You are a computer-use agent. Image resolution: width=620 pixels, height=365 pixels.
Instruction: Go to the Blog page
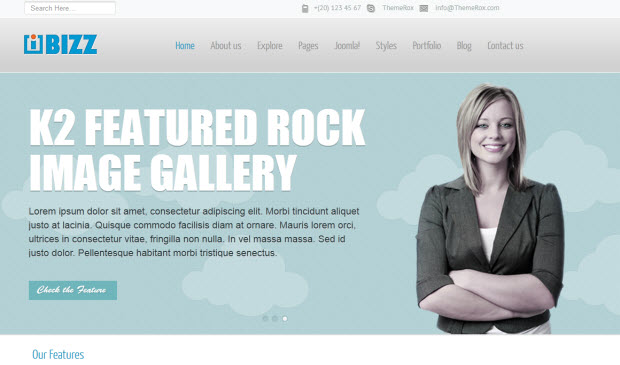coord(464,46)
